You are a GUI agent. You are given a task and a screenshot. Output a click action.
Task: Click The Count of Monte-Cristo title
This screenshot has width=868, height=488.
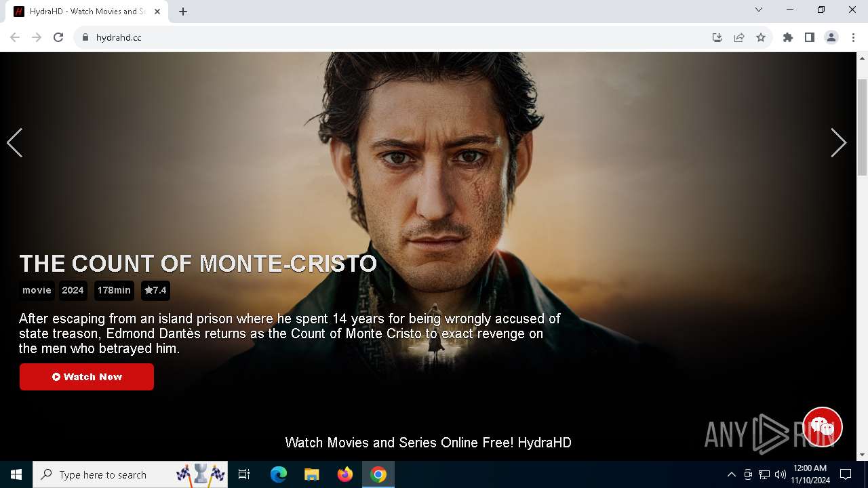pos(198,264)
